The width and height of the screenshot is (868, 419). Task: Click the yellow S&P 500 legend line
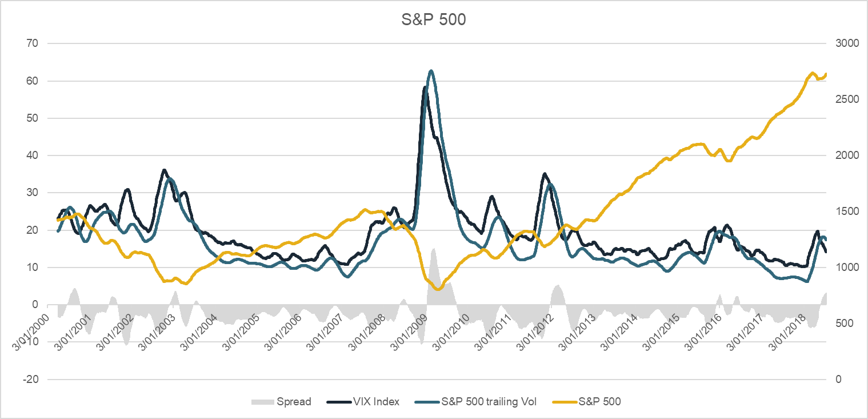click(563, 402)
